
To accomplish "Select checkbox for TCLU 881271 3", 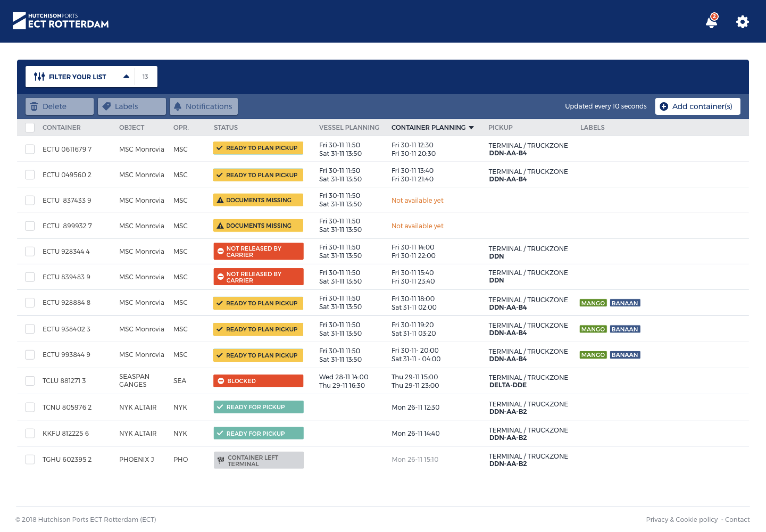I will pyautogui.click(x=30, y=381).
